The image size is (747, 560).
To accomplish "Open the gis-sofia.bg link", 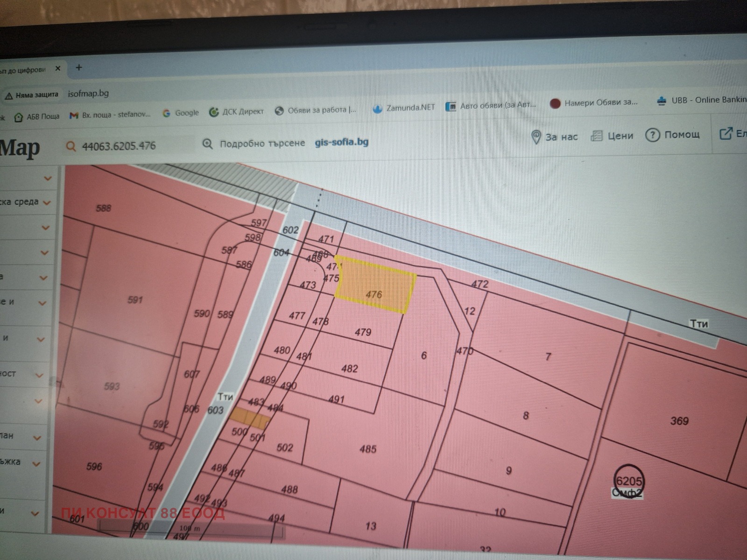I will click(341, 142).
